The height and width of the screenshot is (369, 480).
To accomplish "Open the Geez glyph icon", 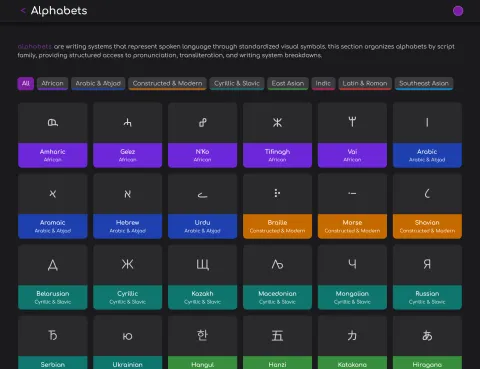I will [x=128, y=123].
